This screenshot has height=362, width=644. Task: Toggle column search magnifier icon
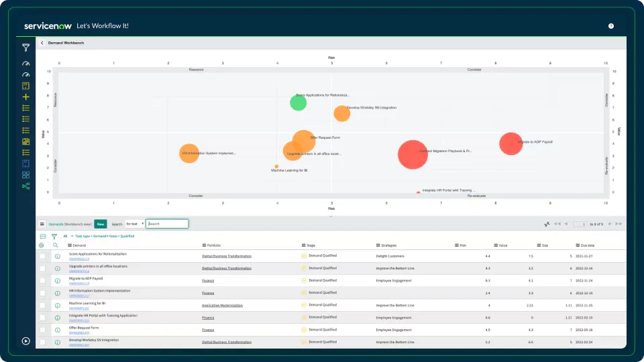(56, 245)
